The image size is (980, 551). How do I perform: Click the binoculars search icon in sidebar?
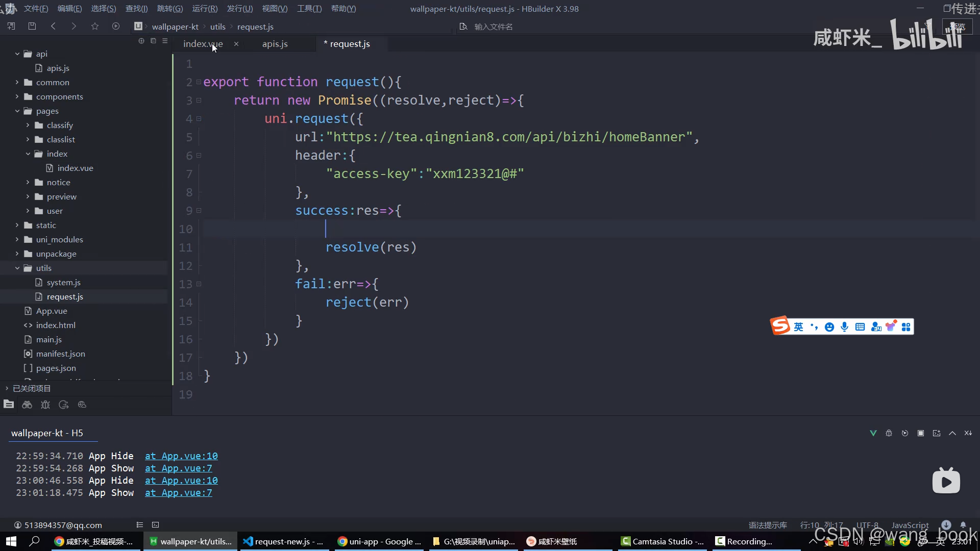[x=27, y=405]
